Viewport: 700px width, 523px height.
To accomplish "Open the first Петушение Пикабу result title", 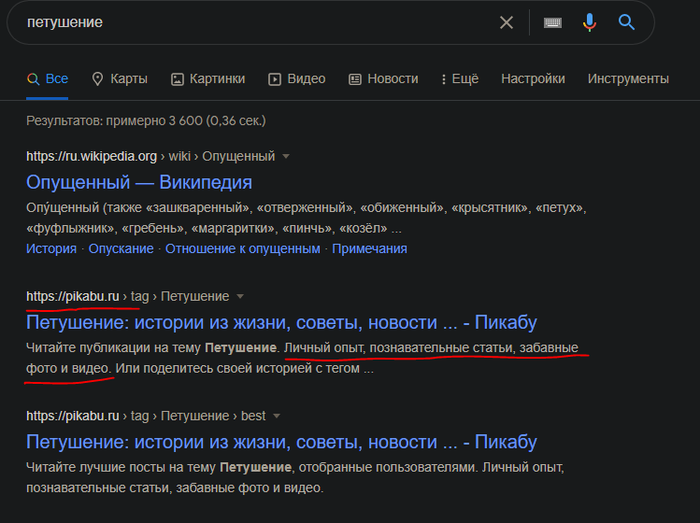I will pyautogui.click(x=281, y=322).
